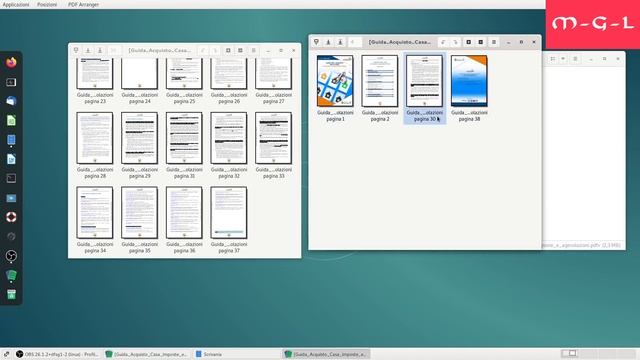Click the Save icon in the left PDF Arranger window

pyautogui.click(x=88, y=50)
